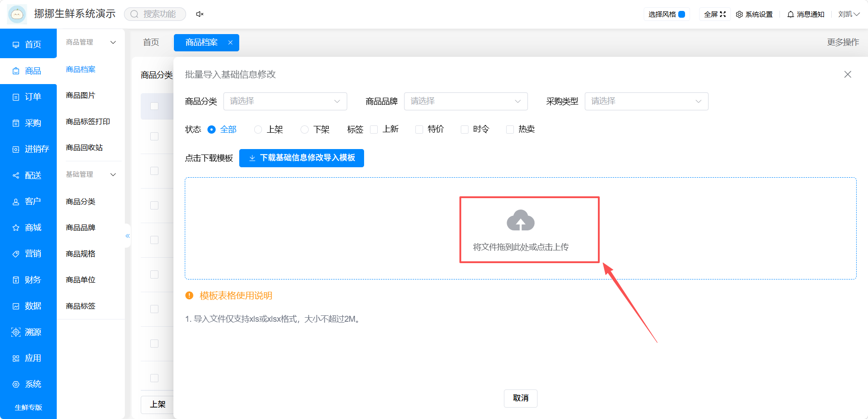Open 商品规格 submenu item
This screenshot has height=419, width=868.
(x=81, y=254)
